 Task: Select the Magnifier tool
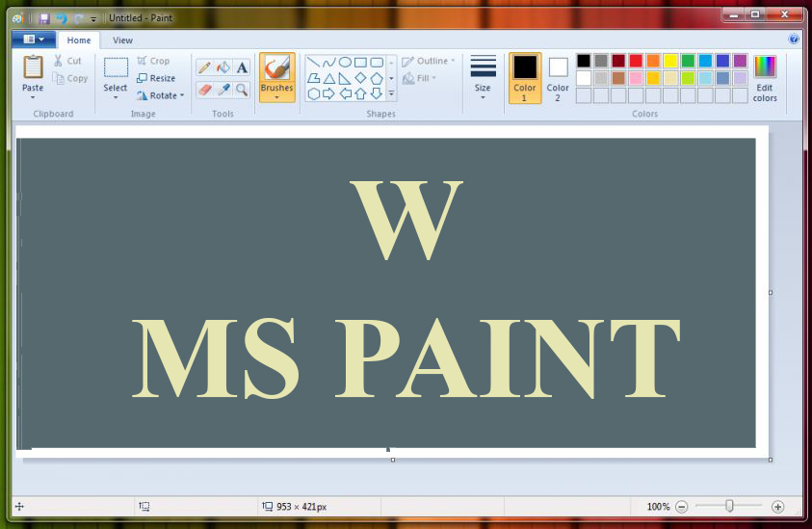pyautogui.click(x=241, y=90)
